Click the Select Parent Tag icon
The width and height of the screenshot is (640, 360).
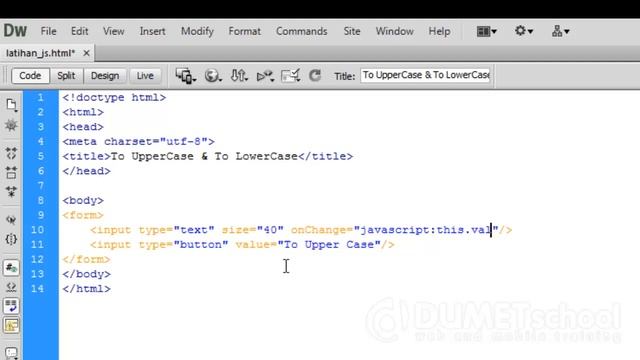[11, 220]
